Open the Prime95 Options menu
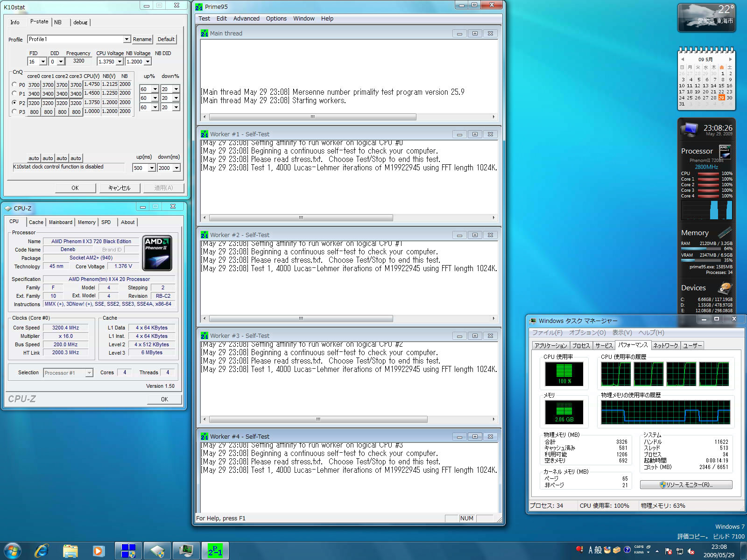747x560 pixels. 276,19
